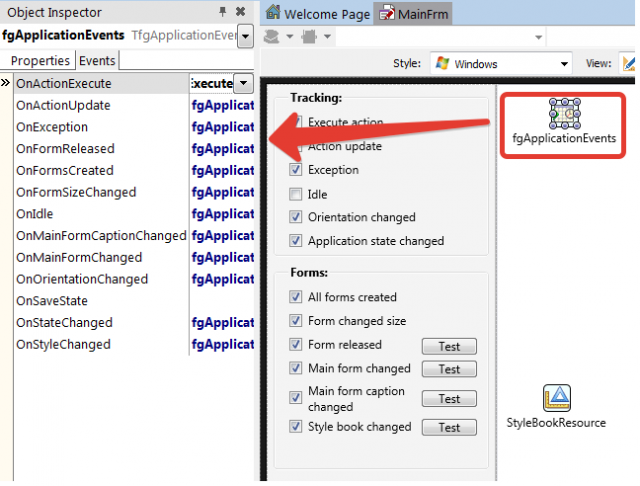Click the OnIdle handler value
Screen dimensions: 640x486
click(222, 214)
